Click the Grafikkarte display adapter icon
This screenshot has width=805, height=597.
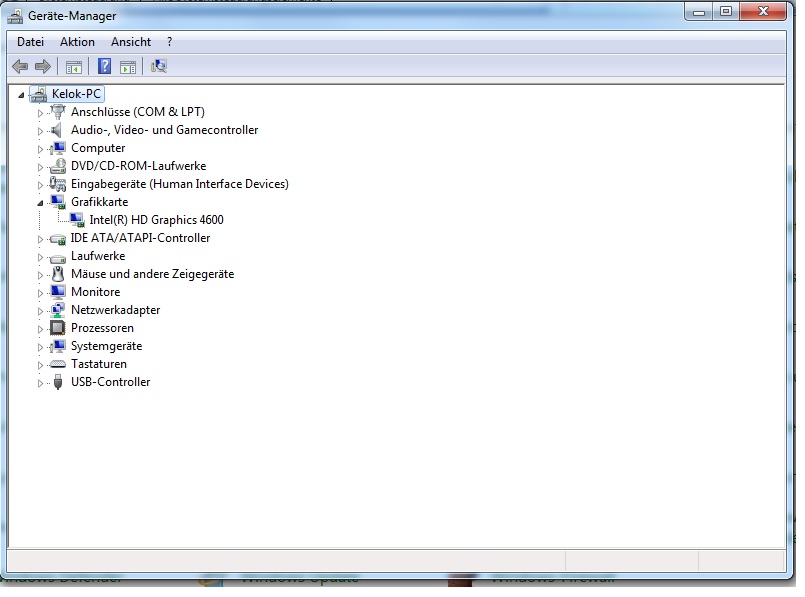pos(58,202)
